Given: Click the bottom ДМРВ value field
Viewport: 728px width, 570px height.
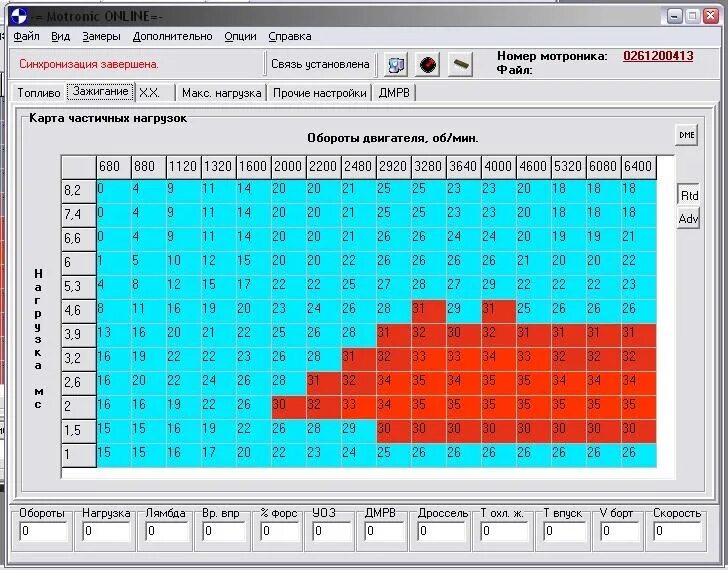Looking at the screenshot, I should pos(384,531).
